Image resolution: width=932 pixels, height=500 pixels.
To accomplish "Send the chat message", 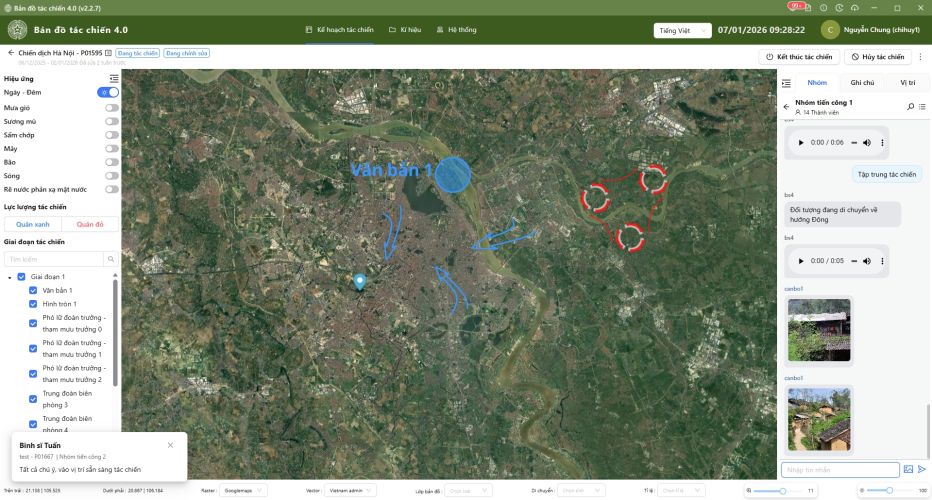I will pos(922,469).
